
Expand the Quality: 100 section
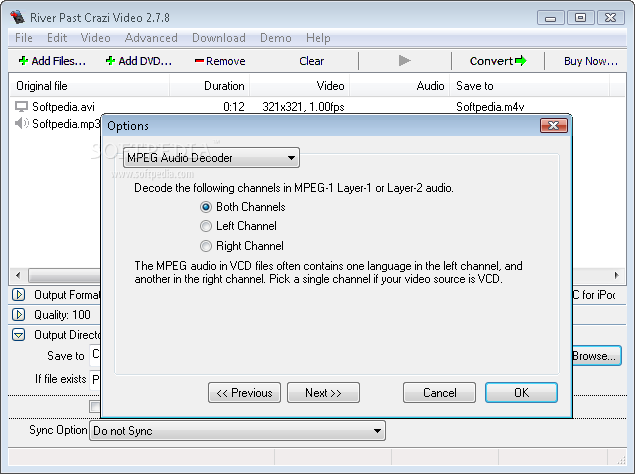[x=18, y=314]
